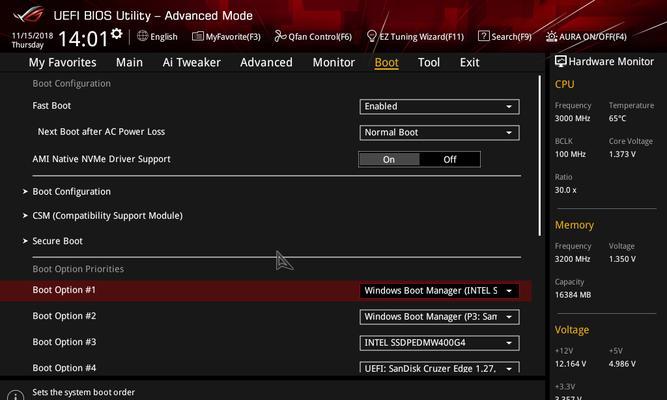Click the ROG logo icon
667x400 pixels.
click(x=29, y=15)
